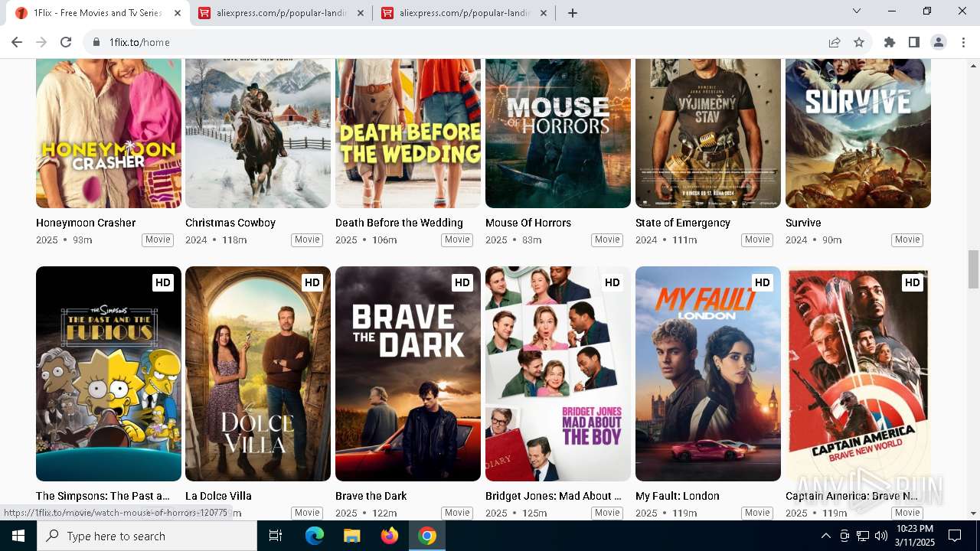Viewport: 980px width, 551px height.
Task: Open State of Emergency poster
Action: [x=708, y=133]
